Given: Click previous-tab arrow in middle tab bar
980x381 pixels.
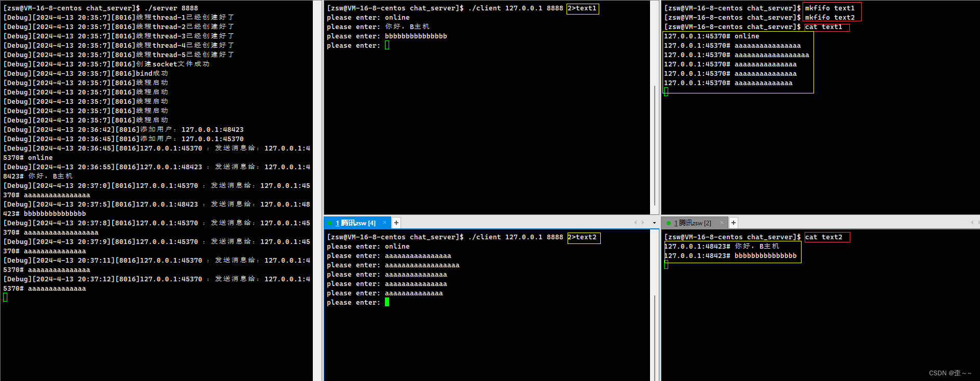Looking at the screenshot, I should point(636,223).
